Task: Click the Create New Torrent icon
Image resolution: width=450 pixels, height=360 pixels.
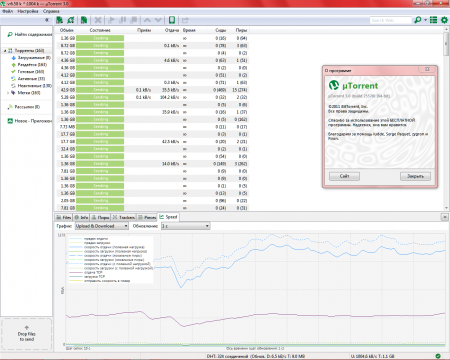Action: click(x=84, y=20)
